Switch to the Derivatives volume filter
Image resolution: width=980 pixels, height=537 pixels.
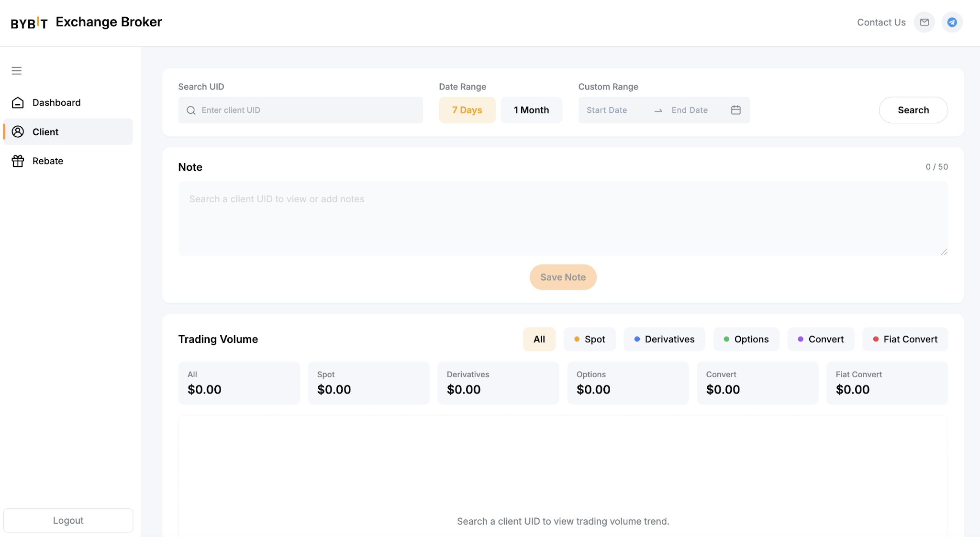click(x=664, y=339)
